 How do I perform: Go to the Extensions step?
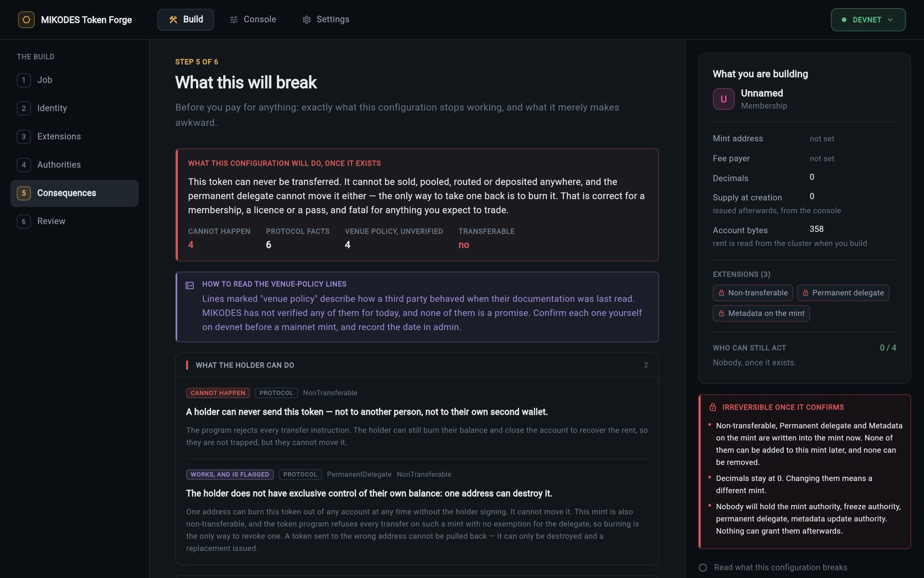click(x=74, y=137)
